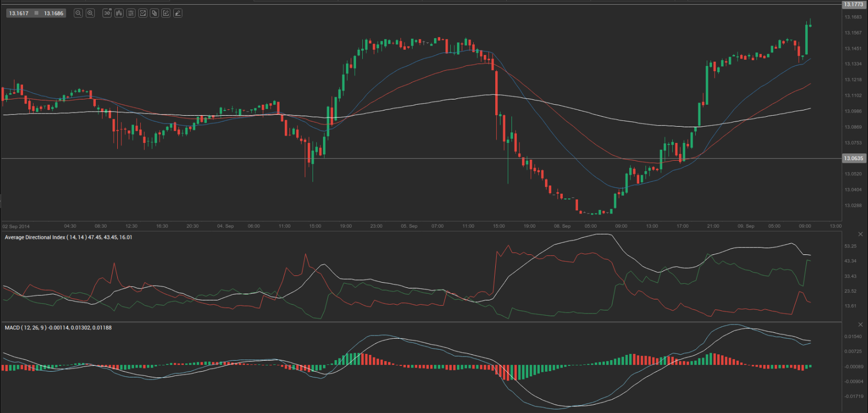Click the edit note square-pencil icon
Image resolution: width=868 pixels, height=413 pixels.
(166, 13)
